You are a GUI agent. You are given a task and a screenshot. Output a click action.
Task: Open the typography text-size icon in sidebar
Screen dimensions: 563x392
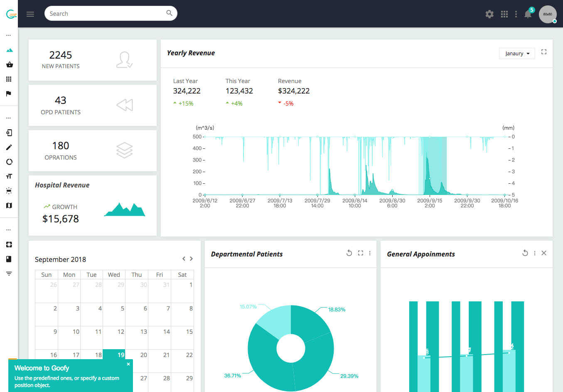pos(9,176)
